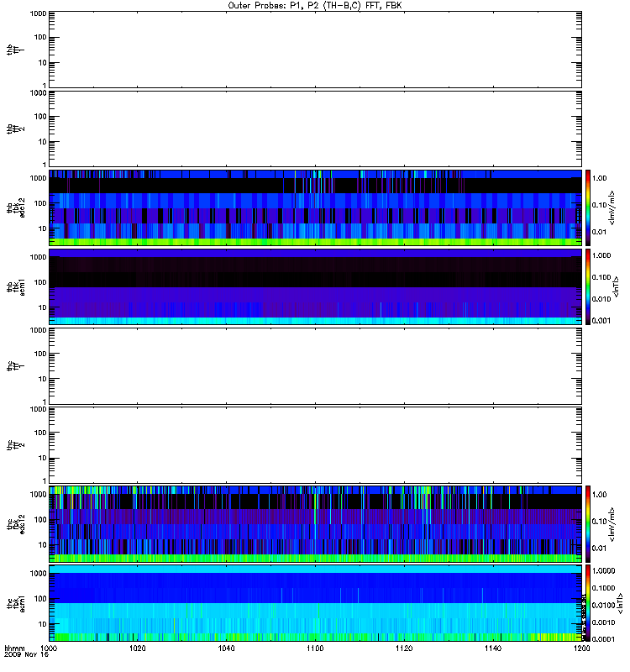Click the 'thc fff 2' y-axis label
The width and height of the screenshot is (630, 672).
click(15, 445)
